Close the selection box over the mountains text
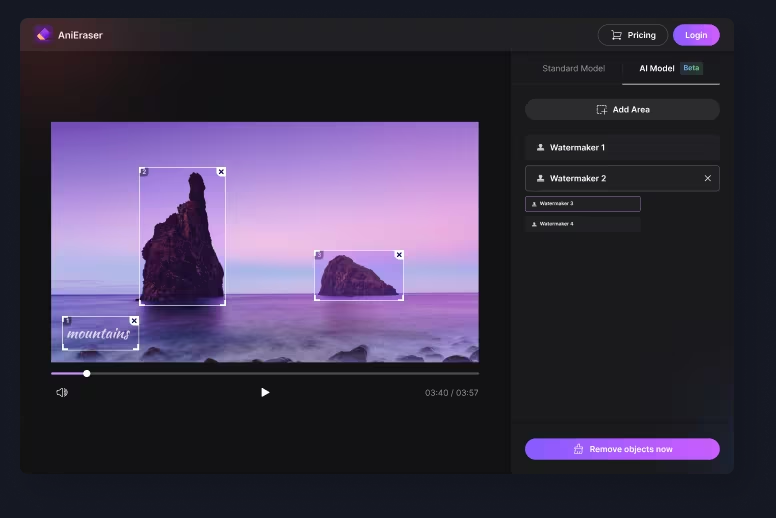The image size is (776, 518). [x=134, y=321]
